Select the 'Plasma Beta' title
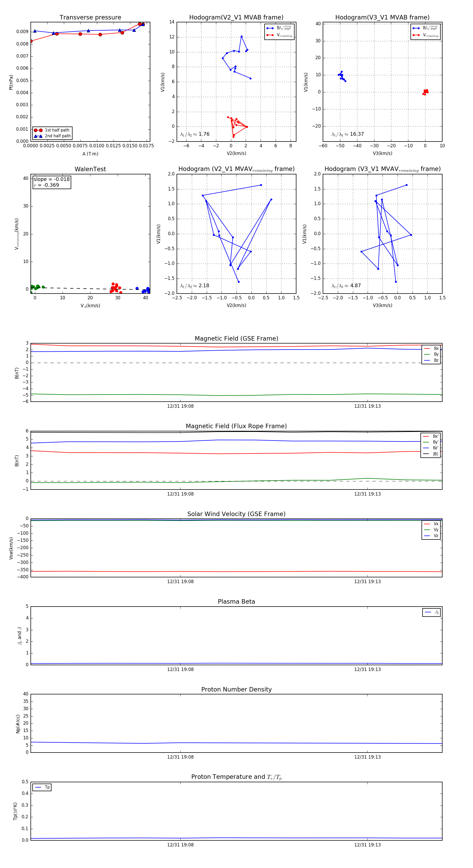This screenshot has height=868, width=473. pos(236,602)
